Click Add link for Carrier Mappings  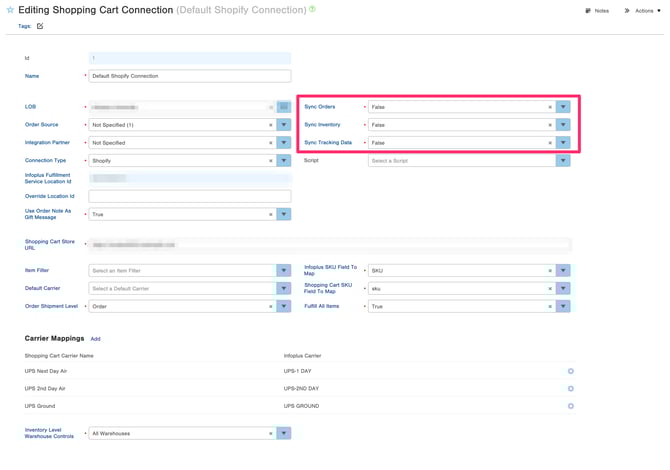point(96,339)
